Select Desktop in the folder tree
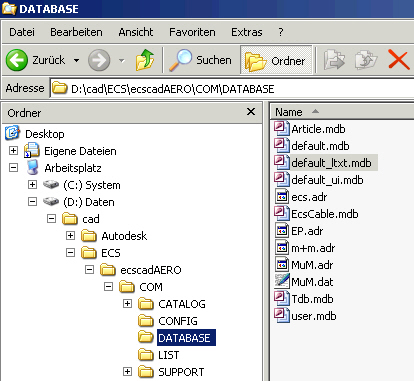The width and height of the screenshot is (414, 381). 45,134
